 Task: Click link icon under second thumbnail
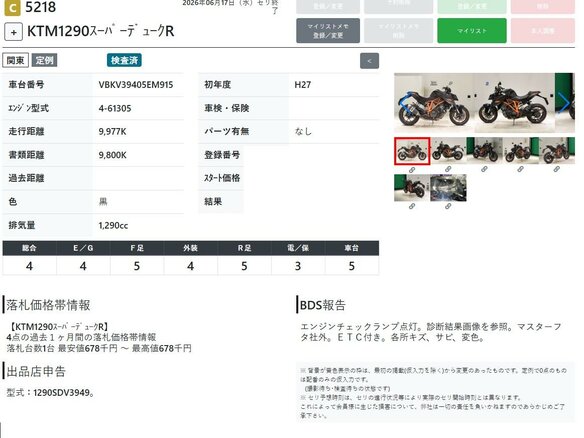pos(448,169)
